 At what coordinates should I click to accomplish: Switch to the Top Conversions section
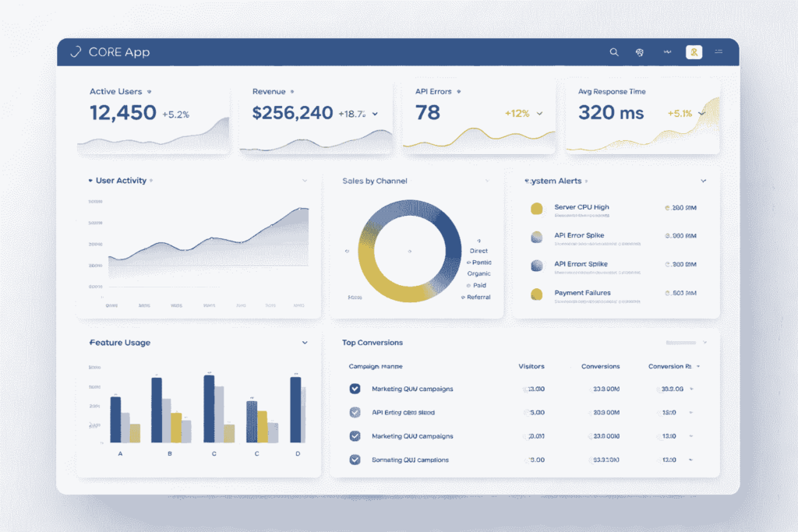pyautogui.click(x=371, y=342)
